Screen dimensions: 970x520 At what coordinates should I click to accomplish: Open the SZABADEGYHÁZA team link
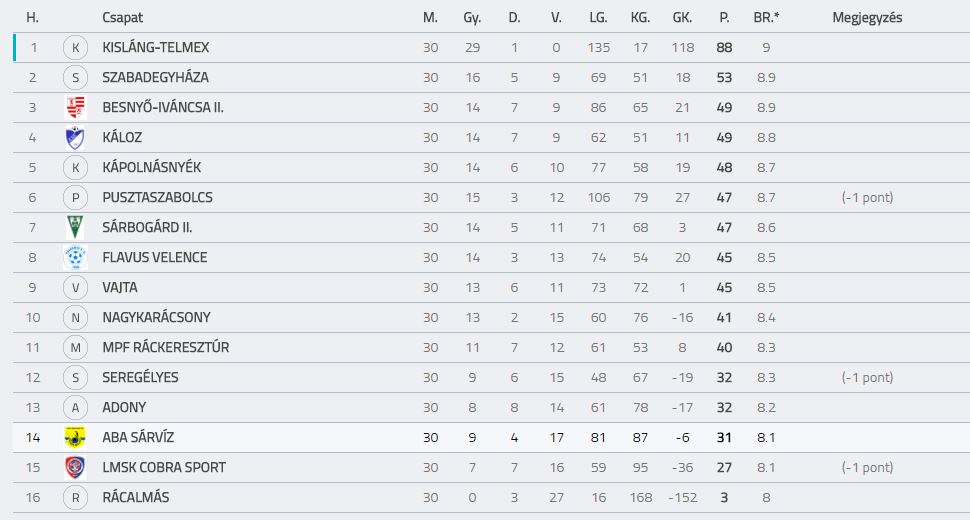[x=155, y=77]
